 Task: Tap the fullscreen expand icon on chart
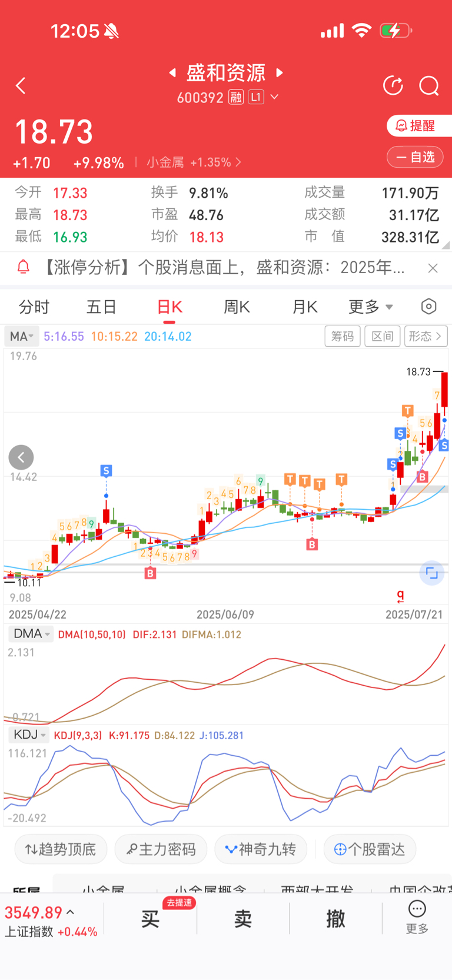pyautogui.click(x=431, y=573)
